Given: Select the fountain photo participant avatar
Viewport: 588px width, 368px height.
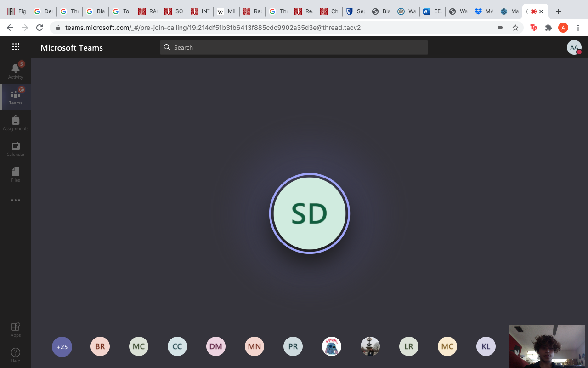Looking at the screenshot, I should tap(370, 347).
